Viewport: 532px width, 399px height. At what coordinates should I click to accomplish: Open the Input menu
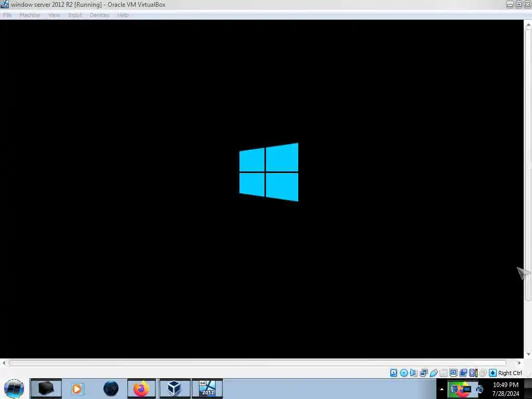pos(75,15)
